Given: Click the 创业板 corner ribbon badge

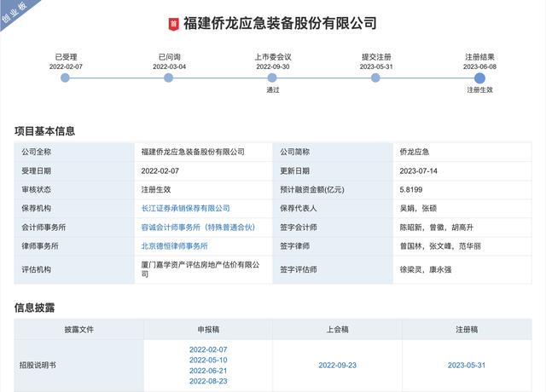Looking at the screenshot, I should click(x=15, y=12).
